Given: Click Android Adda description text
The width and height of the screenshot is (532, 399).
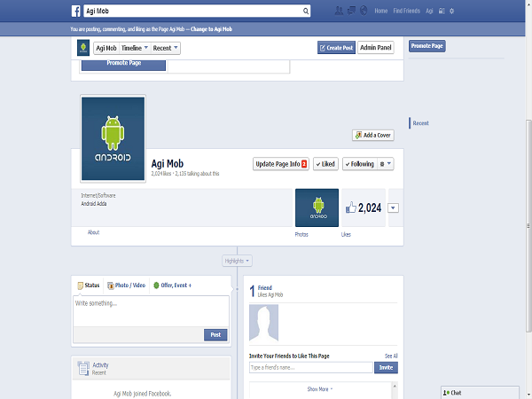Looking at the screenshot, I should pos(94,204).
